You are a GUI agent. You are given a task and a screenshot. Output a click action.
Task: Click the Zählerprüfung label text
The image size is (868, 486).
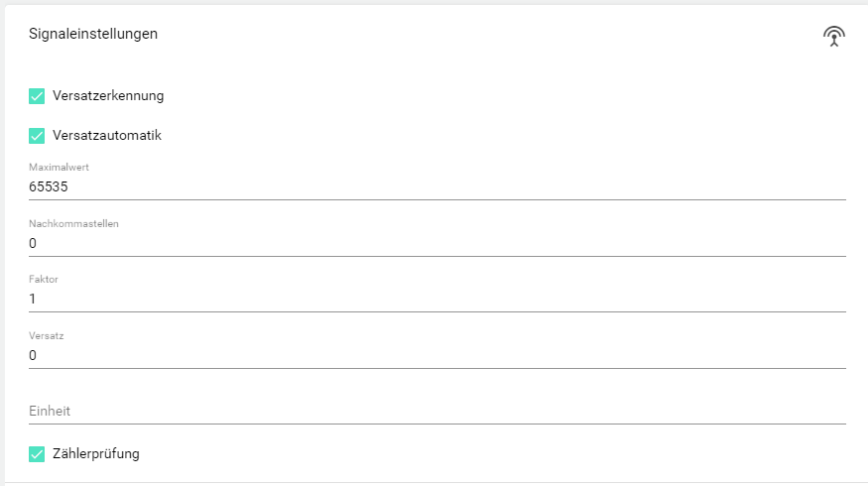pyautogui.click(x=96, y=454)
